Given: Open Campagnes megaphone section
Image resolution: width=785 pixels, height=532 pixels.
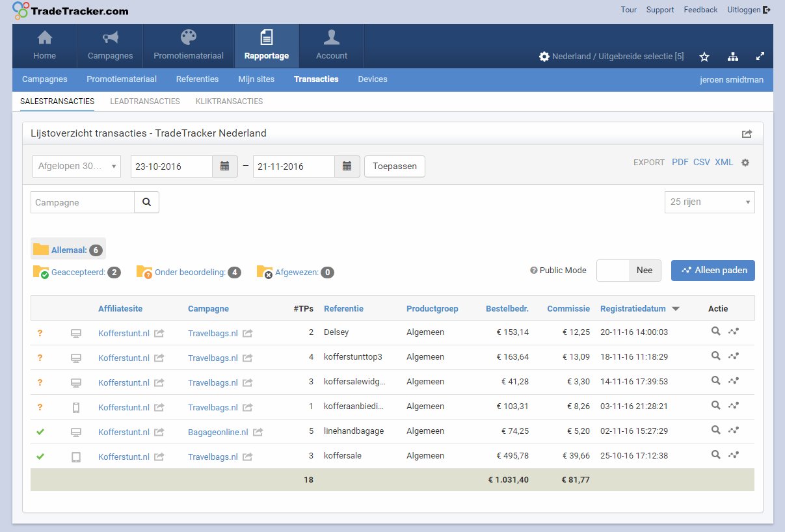Looking at the screenshot, I should (110, 46).
